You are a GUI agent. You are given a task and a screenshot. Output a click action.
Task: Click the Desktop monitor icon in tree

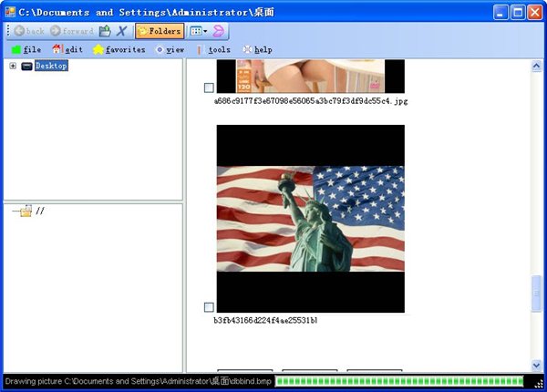click(x=26, y=66)
